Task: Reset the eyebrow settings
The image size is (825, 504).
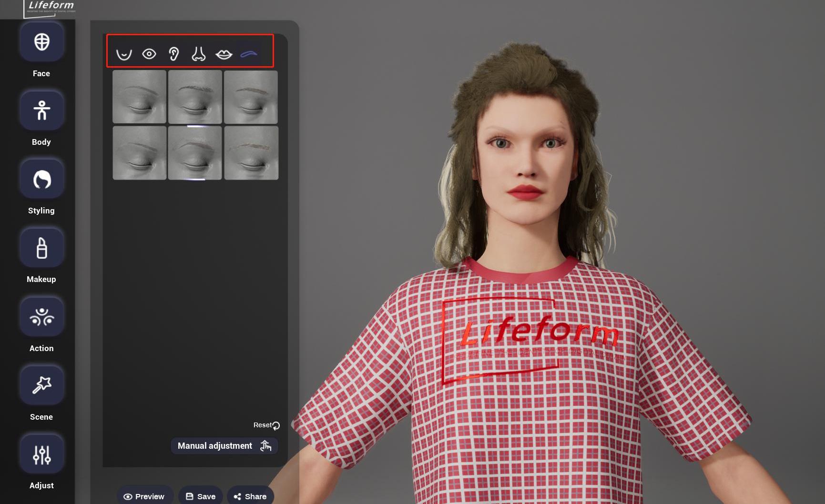Action: pos(266,425)
